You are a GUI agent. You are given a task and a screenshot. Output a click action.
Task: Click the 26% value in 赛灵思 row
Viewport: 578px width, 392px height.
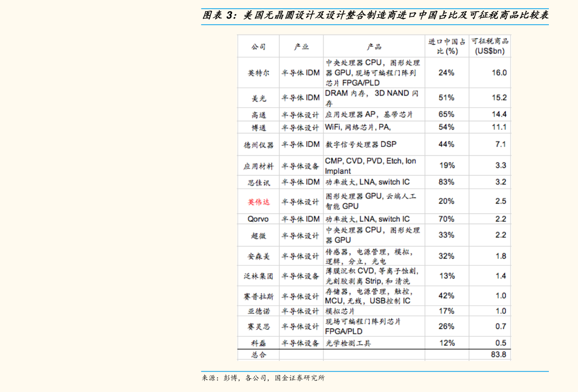point(446,327)
